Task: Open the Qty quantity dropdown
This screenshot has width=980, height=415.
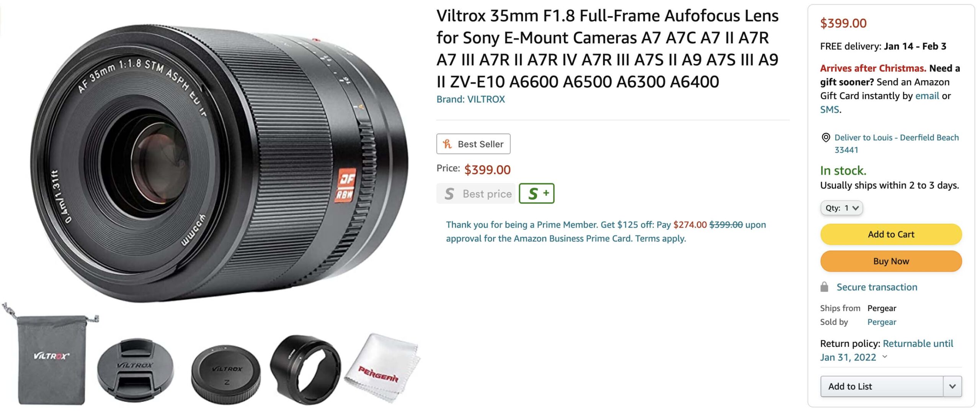Action: coord(841,208)
